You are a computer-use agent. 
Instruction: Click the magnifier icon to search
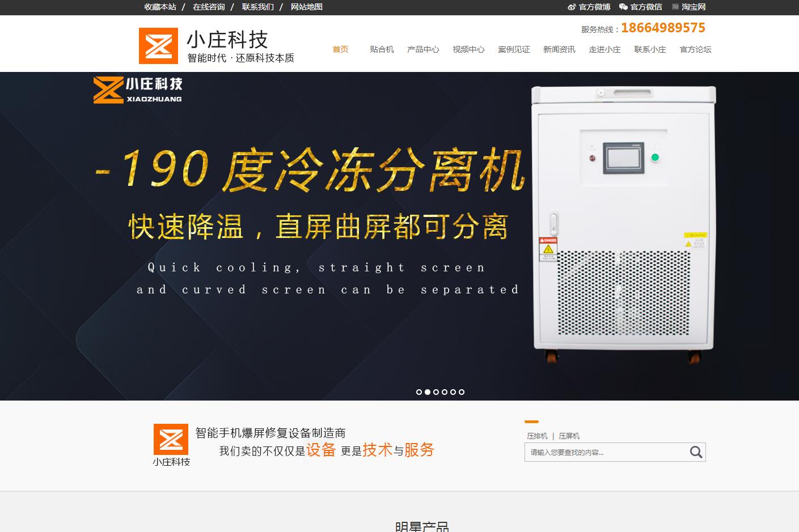pos(695,452)
